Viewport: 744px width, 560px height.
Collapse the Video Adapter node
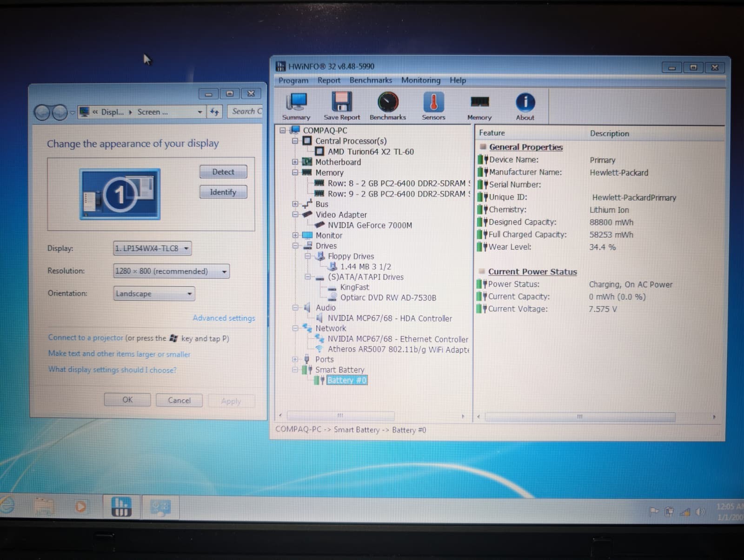(x=295, y=214)
